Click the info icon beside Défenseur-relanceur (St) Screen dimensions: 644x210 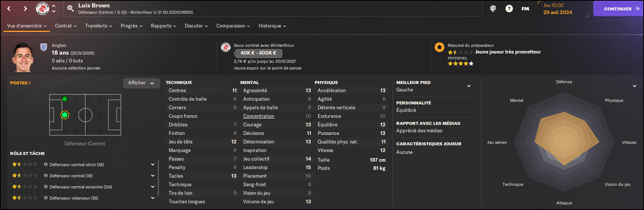(46, 198)
